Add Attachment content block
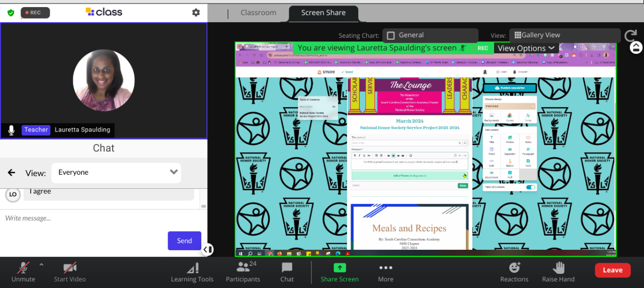Screen dimensions: 644x288 pos(492,175)
